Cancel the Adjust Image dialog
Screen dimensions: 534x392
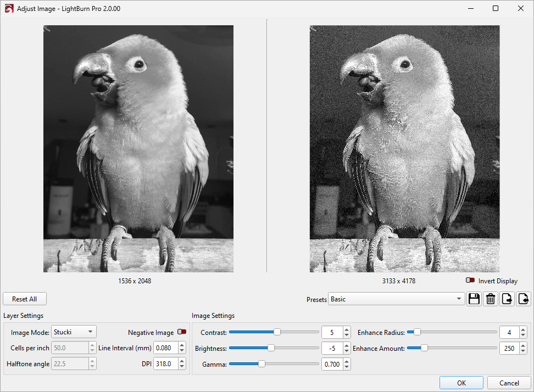pyautogui.click(x=509, y=383)
